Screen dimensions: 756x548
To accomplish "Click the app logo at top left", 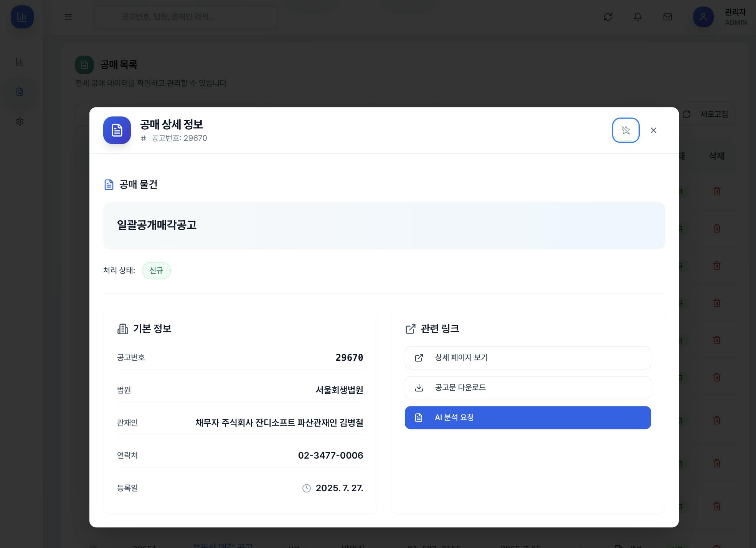I will click(22, 17).
